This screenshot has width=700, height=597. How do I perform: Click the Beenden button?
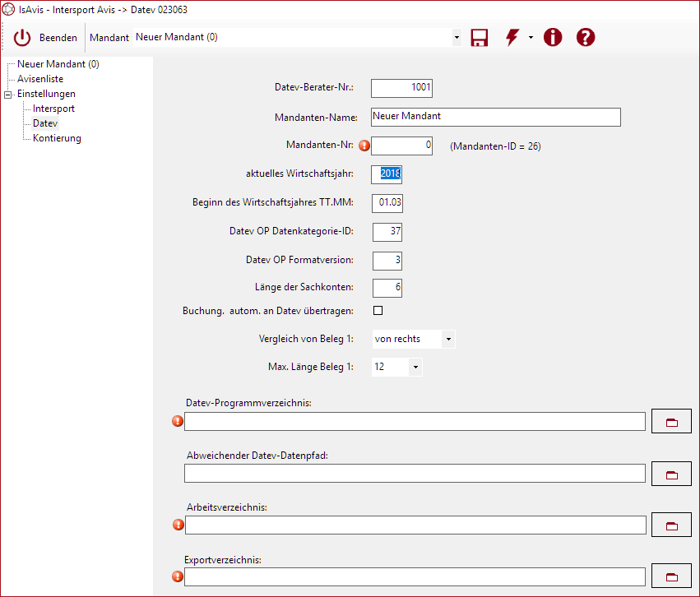[x=46, y=38]
